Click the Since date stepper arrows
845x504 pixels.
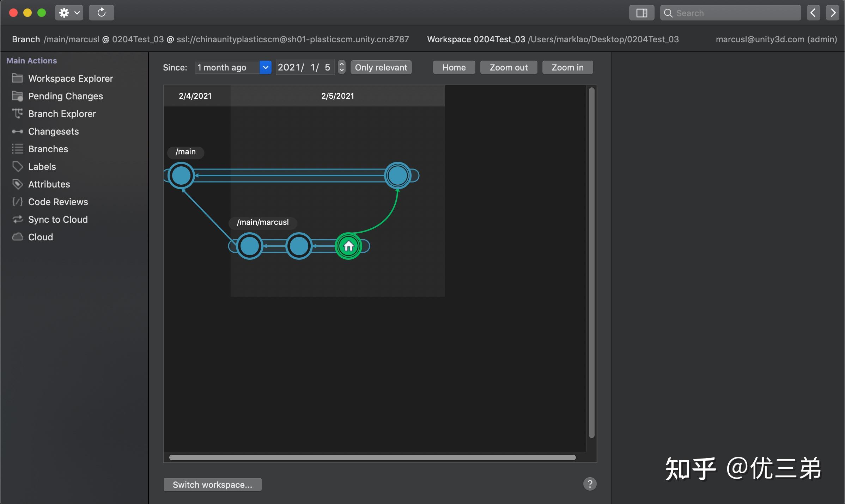341,67
